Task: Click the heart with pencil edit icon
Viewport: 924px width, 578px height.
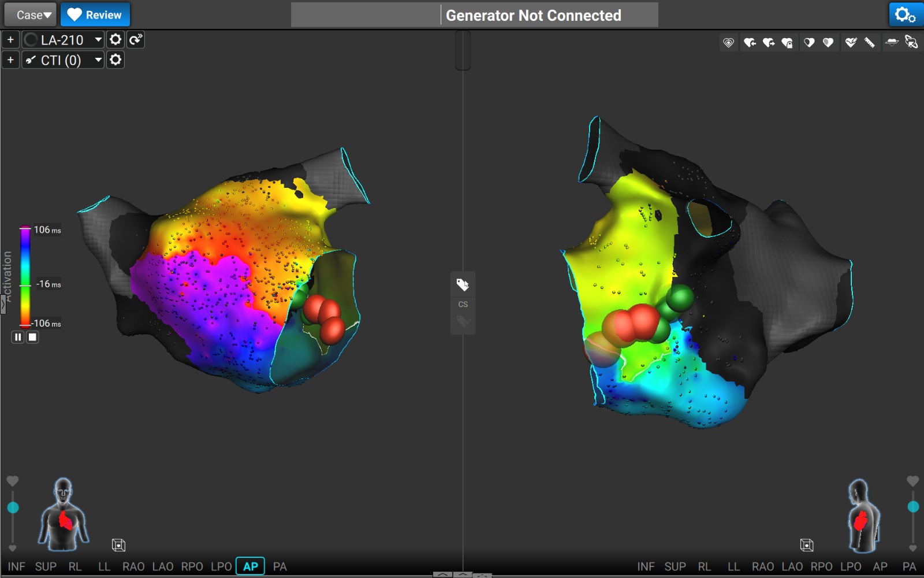Action: pyautogui.click(x=851, y=42)
